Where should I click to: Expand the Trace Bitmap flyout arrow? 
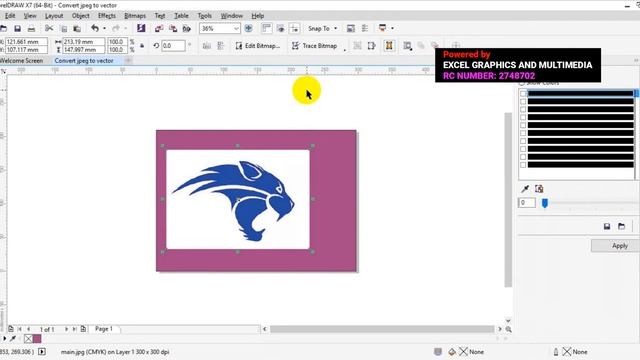tap(345, 50)
